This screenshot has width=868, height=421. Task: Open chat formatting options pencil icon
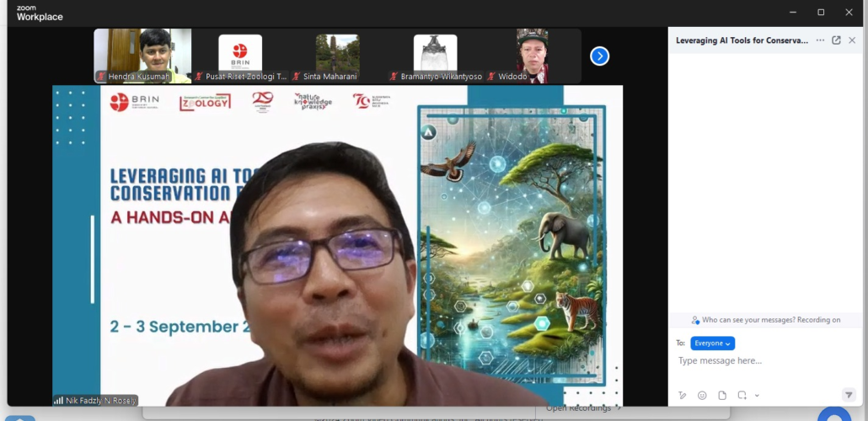click(683, 395)
